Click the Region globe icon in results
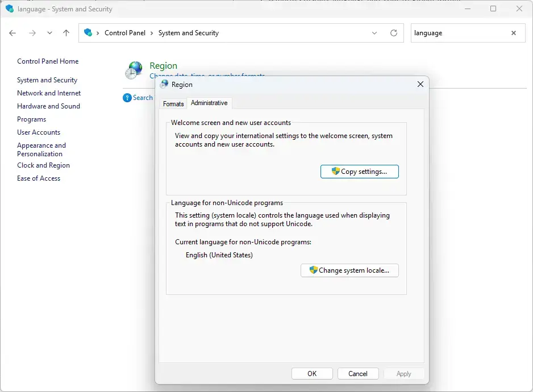533x392 pixels. (134, 70)
